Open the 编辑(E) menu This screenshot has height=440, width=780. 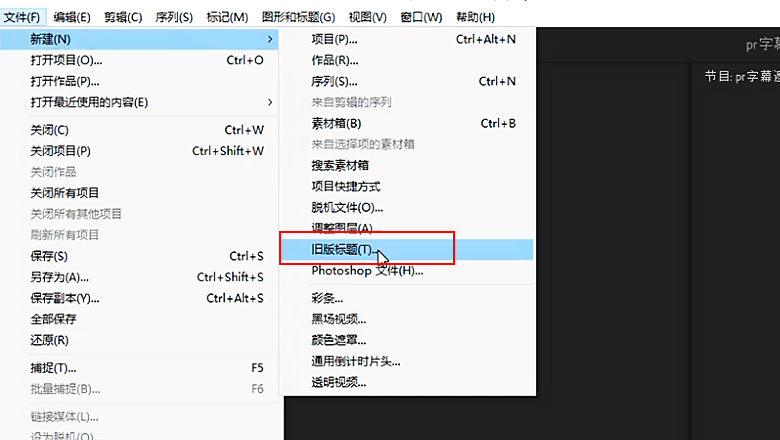pos(72,17)
